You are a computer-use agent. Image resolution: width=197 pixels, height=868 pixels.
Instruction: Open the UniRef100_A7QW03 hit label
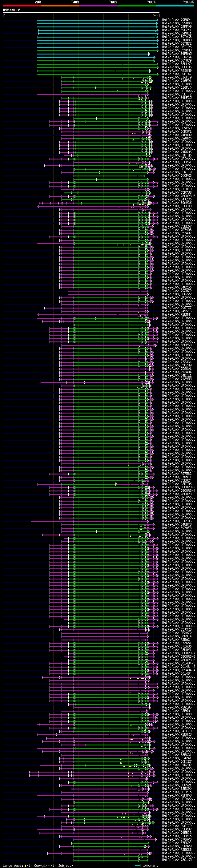coord(177,40)
